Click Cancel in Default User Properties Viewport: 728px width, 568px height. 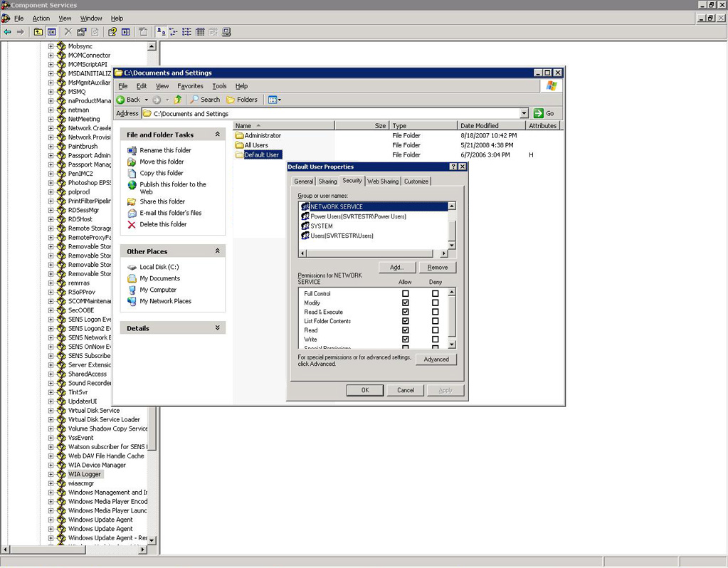(406, 390)
